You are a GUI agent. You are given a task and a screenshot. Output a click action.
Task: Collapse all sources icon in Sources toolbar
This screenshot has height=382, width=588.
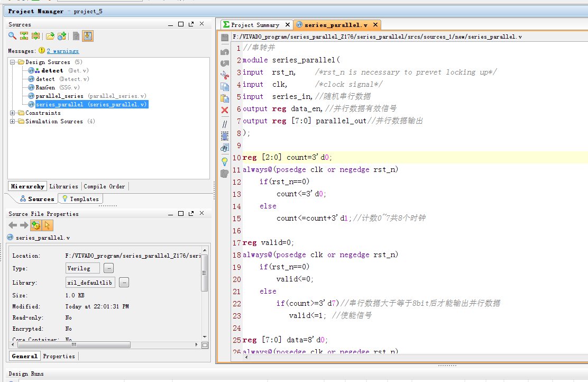[x=24, y=36]
